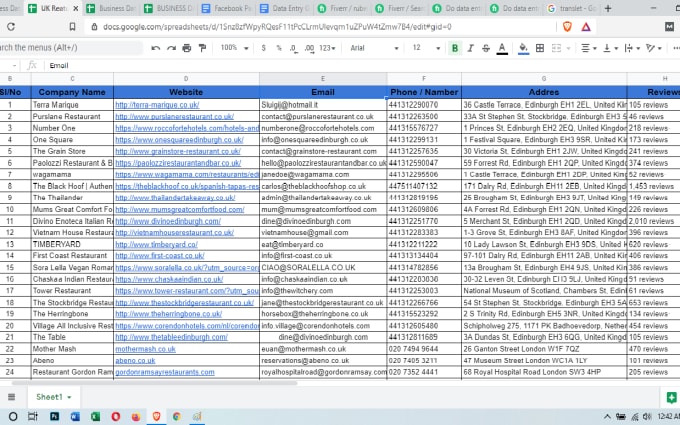Open the timberyard.co link

click(x=156, y=244)
